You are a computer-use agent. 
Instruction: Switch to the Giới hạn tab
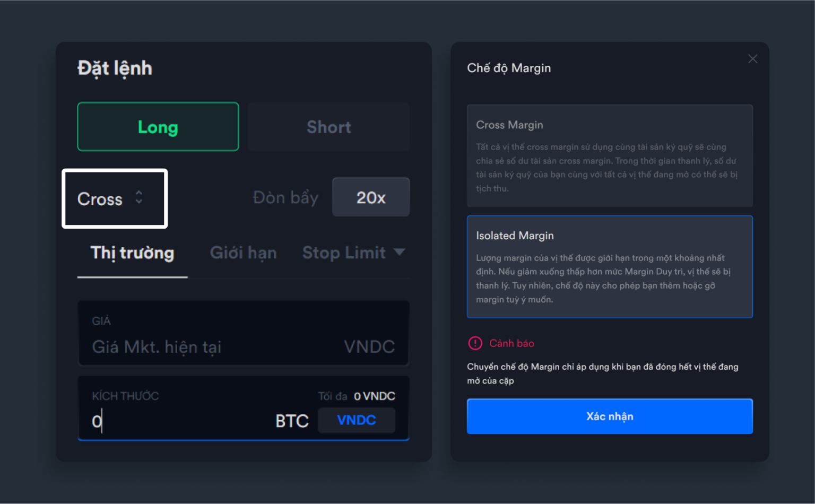tap(244, 253)
